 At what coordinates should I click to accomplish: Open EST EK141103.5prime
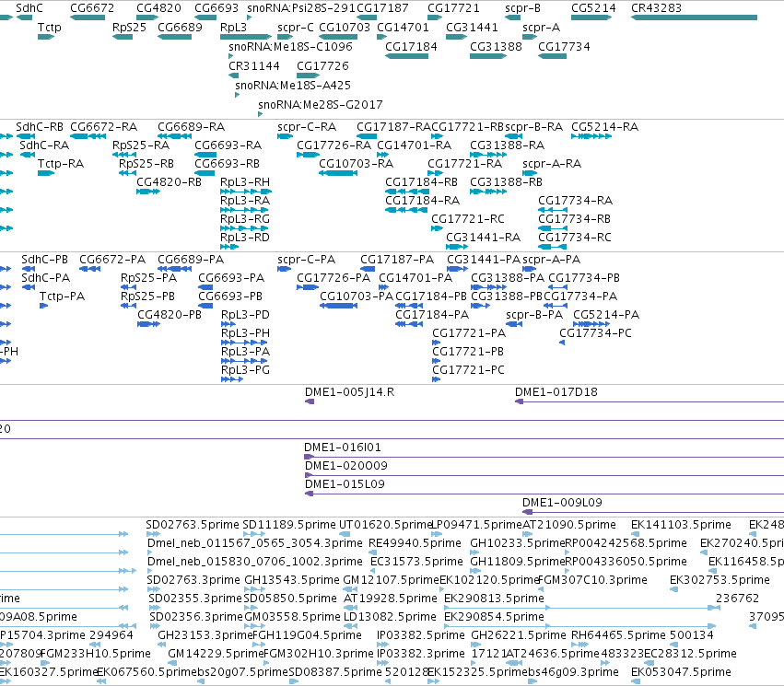[681, 525]
